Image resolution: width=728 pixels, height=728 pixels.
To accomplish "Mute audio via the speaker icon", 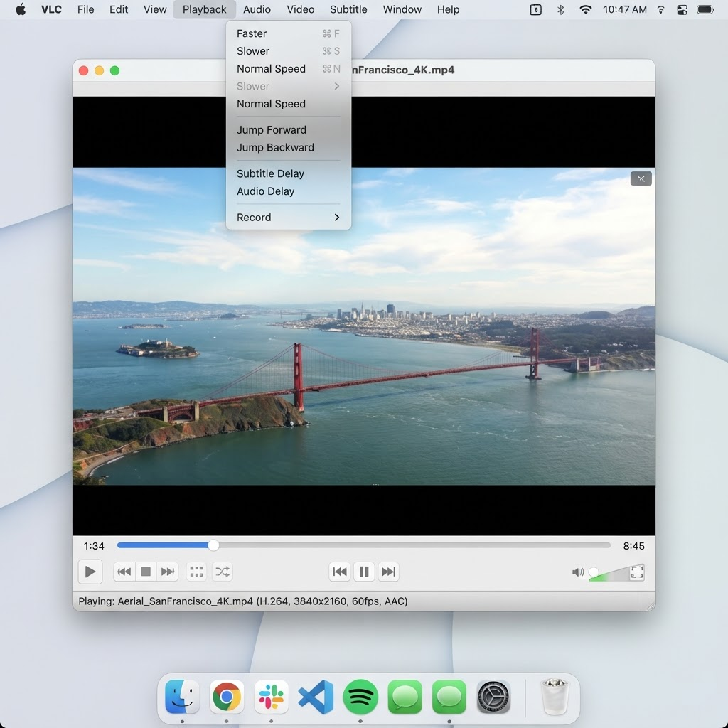I will point(577,572).
